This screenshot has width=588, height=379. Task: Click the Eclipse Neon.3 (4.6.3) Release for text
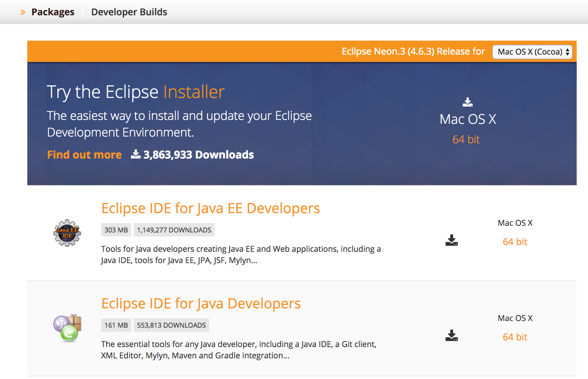pyautogui.click(x=413, y=51)
